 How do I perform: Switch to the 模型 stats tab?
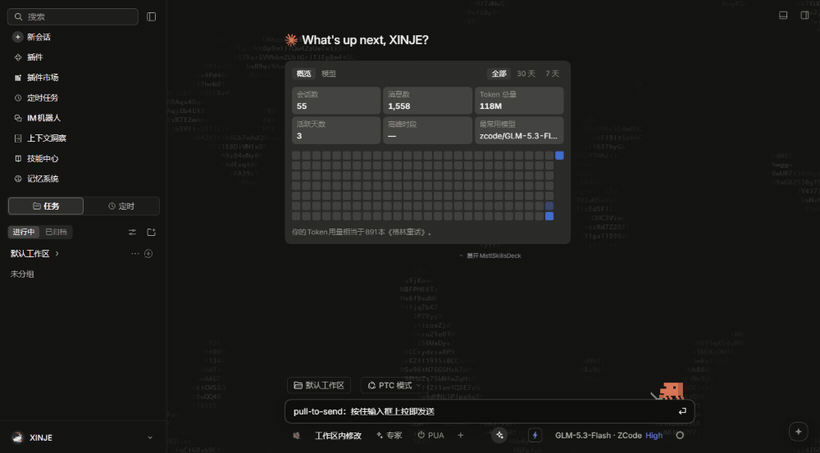(x=328, y=74)
